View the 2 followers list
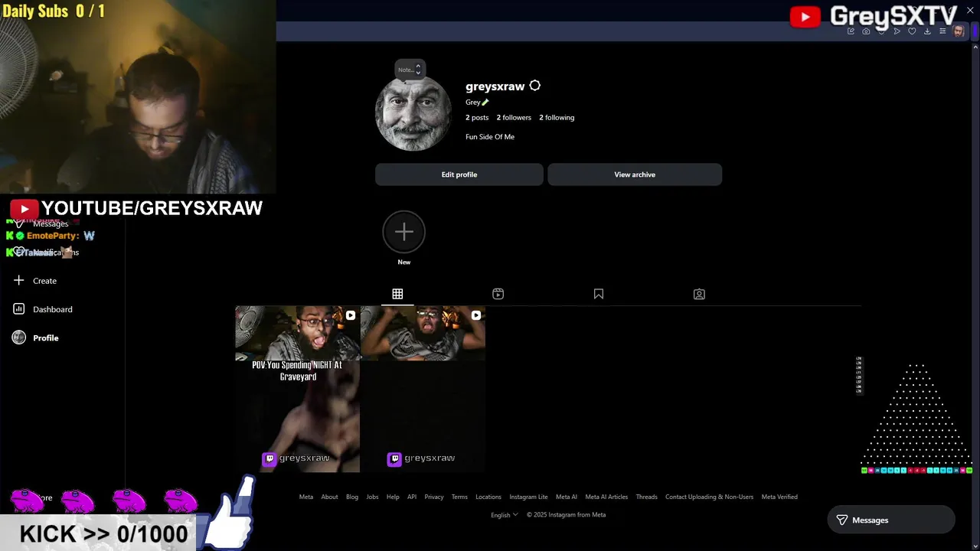This screenshot has height=551, width=980. pos(514,117)
